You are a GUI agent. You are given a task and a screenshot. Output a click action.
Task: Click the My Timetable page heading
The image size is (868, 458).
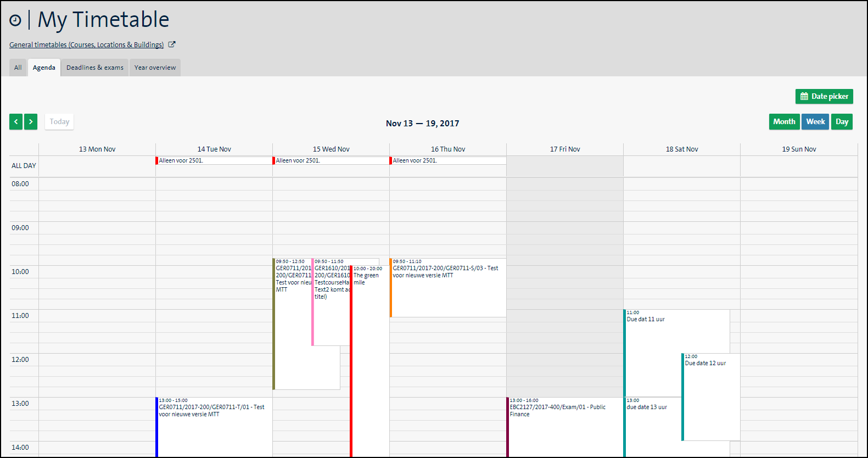[103, 20]
